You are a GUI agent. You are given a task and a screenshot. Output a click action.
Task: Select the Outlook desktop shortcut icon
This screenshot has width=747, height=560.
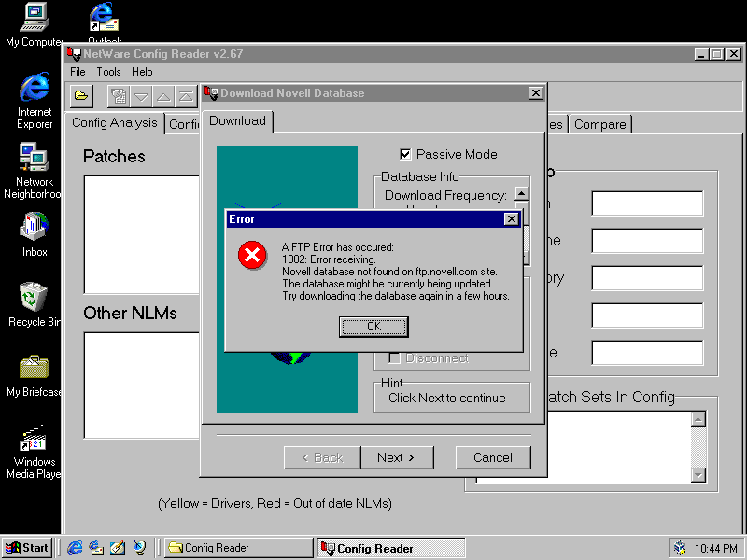point(105,22)
